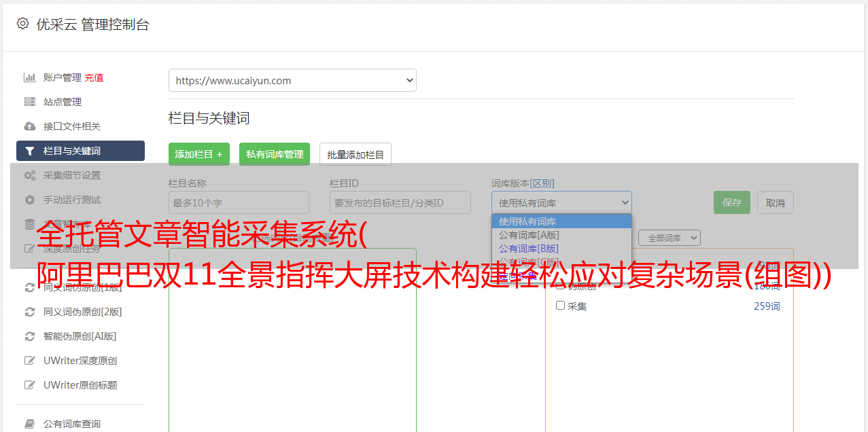Image resolution: width=868 pixels, height=432 pixels.
Task: Click the cloud upload icon for 接口文件相关
Action: click(29, 126)
